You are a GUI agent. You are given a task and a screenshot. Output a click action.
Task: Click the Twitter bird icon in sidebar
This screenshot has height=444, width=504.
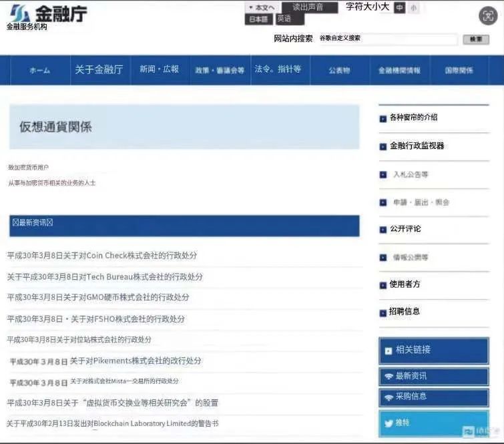point(388,423)
